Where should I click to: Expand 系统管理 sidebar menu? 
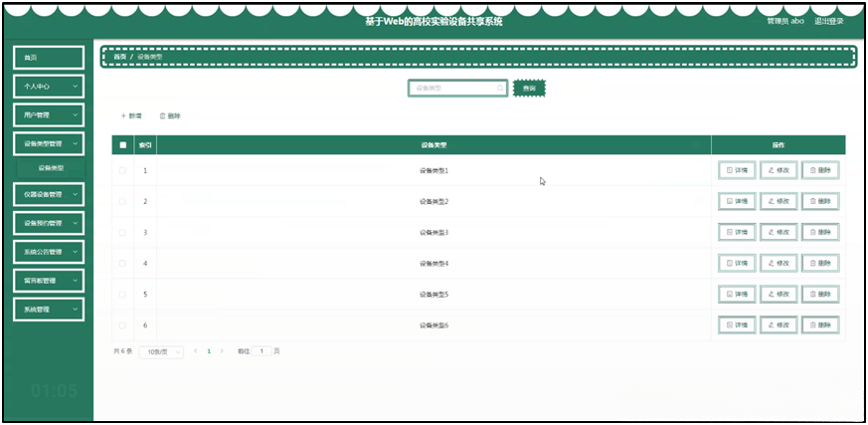(49, 310)
